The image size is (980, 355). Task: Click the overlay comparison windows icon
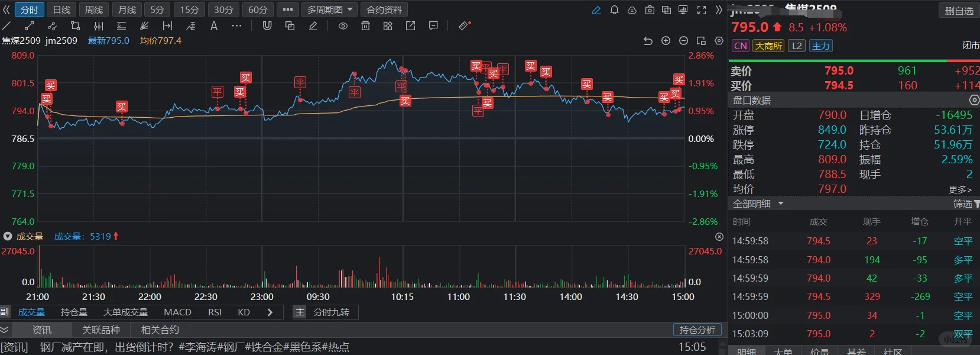coord(666,10)
